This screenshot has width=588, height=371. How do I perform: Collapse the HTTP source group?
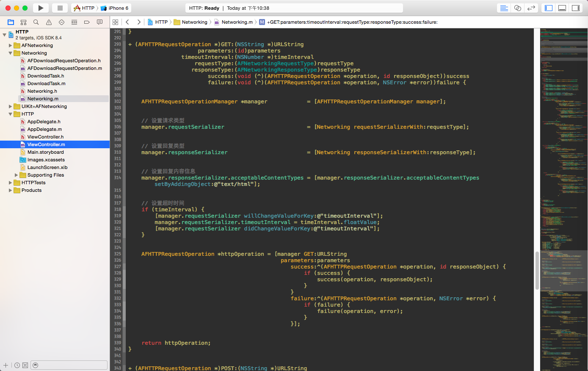click(x=10, y=114)
